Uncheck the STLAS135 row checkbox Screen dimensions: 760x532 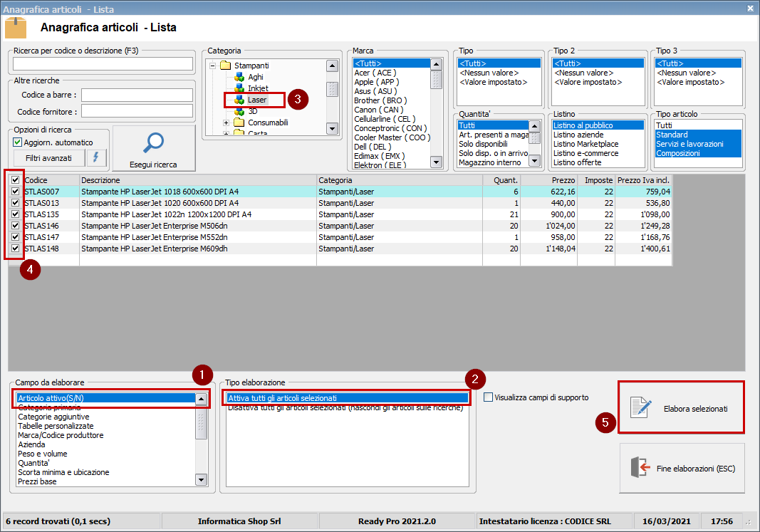pos(15,214)
